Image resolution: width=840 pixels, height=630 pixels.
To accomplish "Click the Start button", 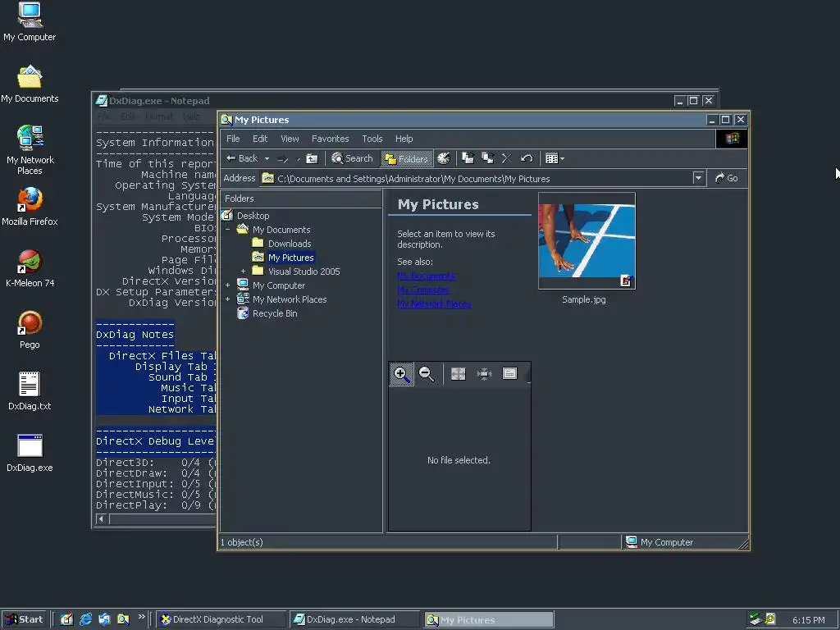I will point(25,619).
